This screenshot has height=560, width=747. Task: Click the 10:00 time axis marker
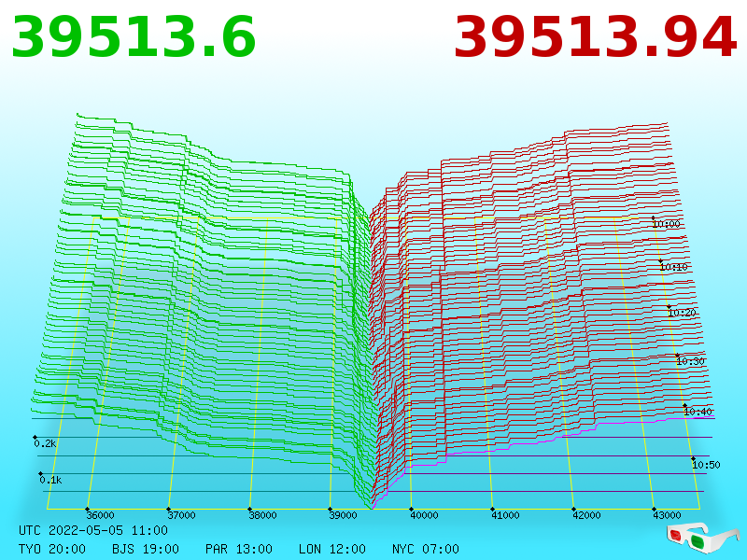(667, 224)
